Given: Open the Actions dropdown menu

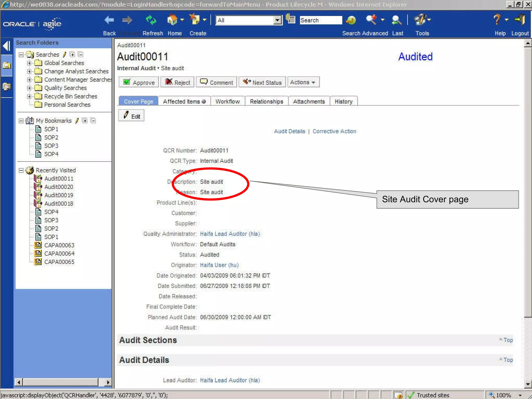Looking at the screenshot, I should click(x=303, y=82).
